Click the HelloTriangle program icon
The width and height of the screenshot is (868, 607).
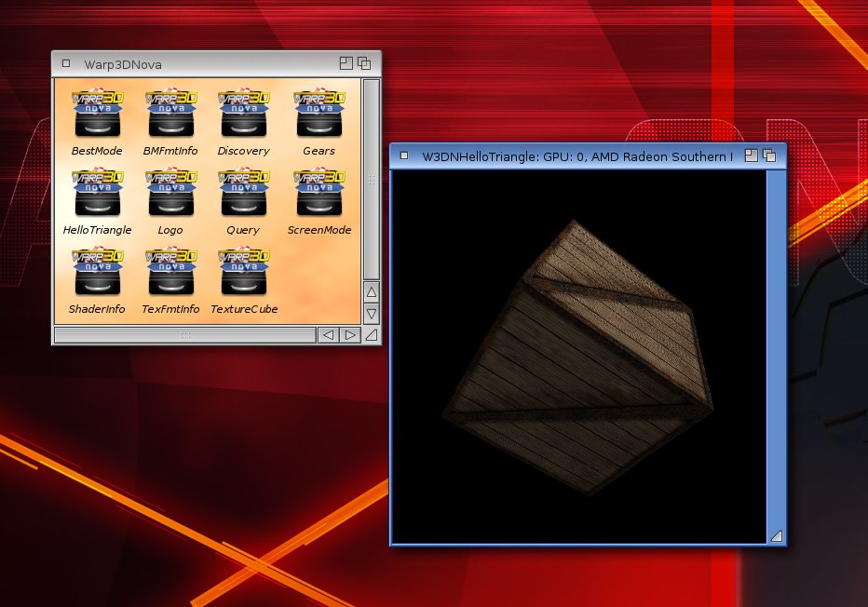click(x=98, y=192)
